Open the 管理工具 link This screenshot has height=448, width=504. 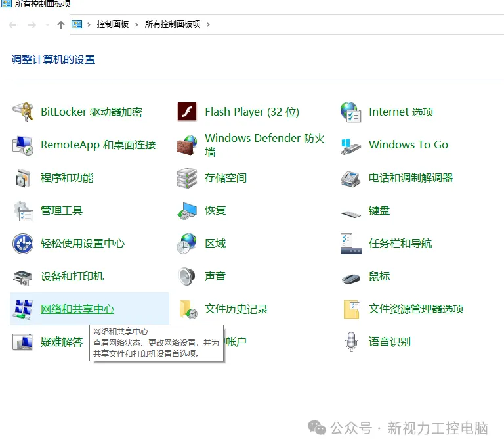[x=62, y=211]
